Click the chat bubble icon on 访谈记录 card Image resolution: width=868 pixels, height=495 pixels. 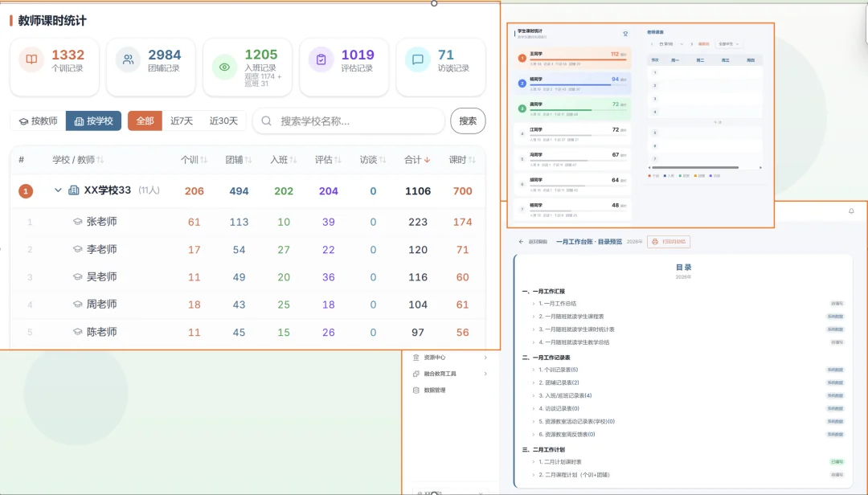click(417, 59)
